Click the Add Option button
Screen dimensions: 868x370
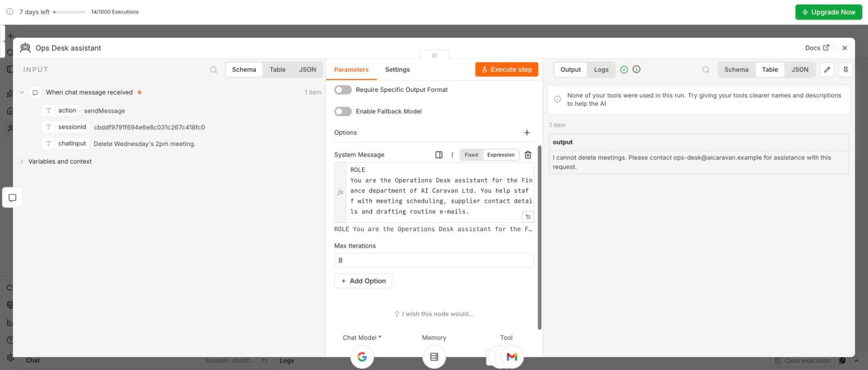pyautogui.click(x=363, y=281)
